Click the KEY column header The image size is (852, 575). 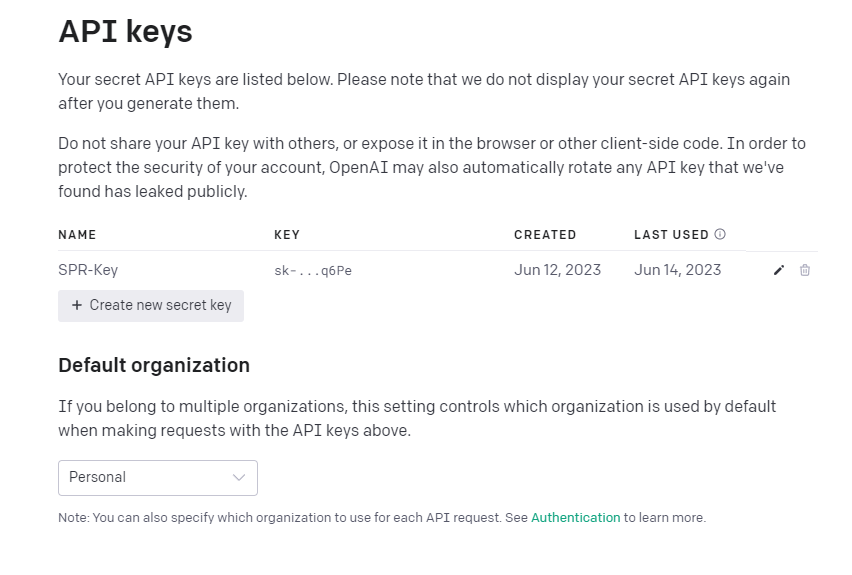tap(287, 235)
